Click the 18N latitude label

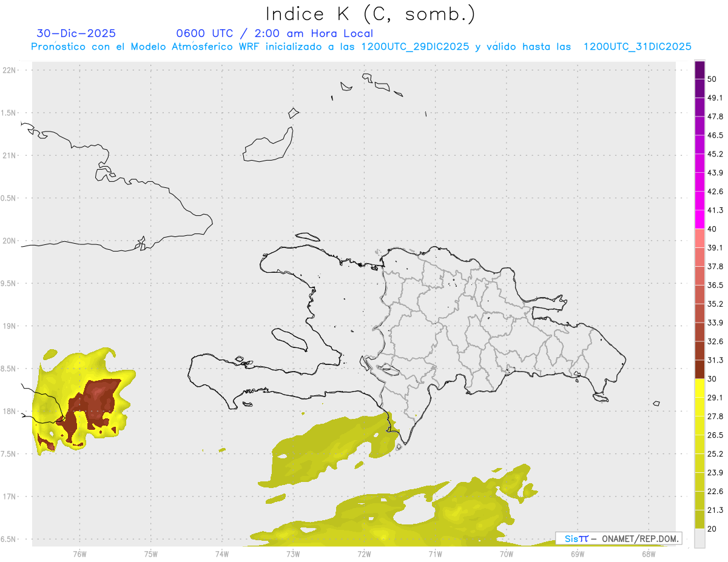[10, 412]
